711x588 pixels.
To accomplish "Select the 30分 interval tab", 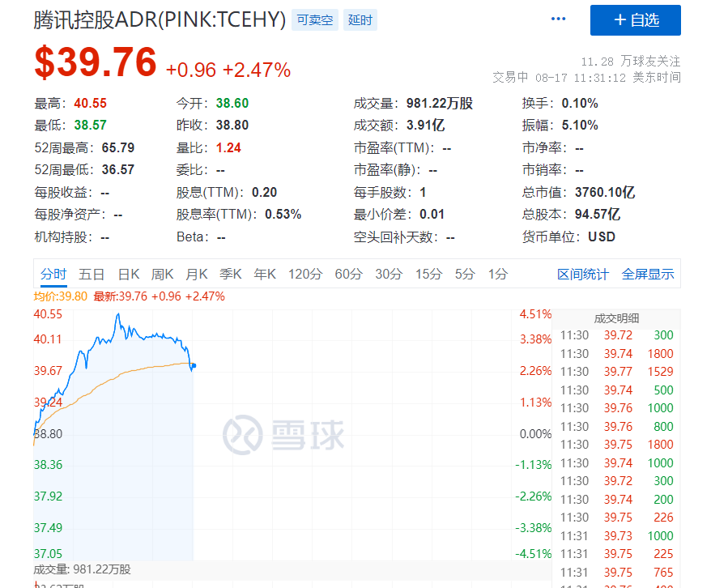I will pyautogui.click(x=389, y=274).
